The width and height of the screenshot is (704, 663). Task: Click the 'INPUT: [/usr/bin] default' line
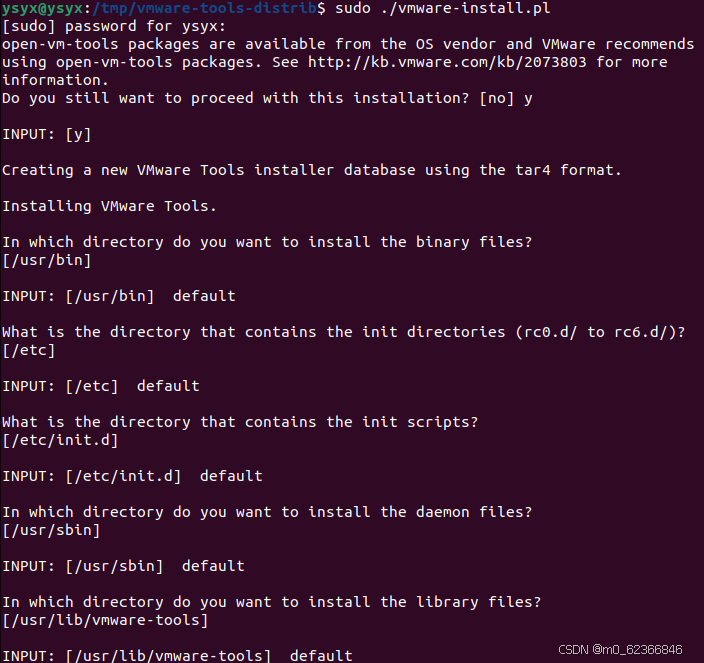pos(119,296)
